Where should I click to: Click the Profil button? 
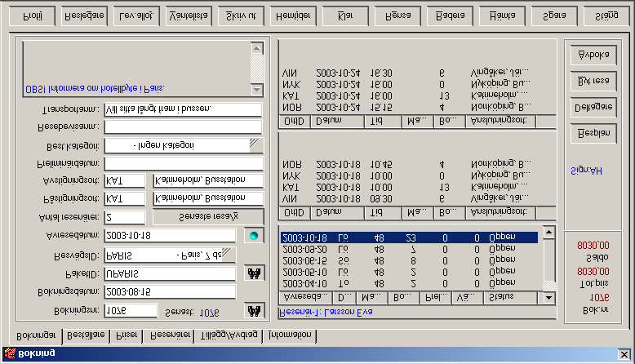pos(32,16)
